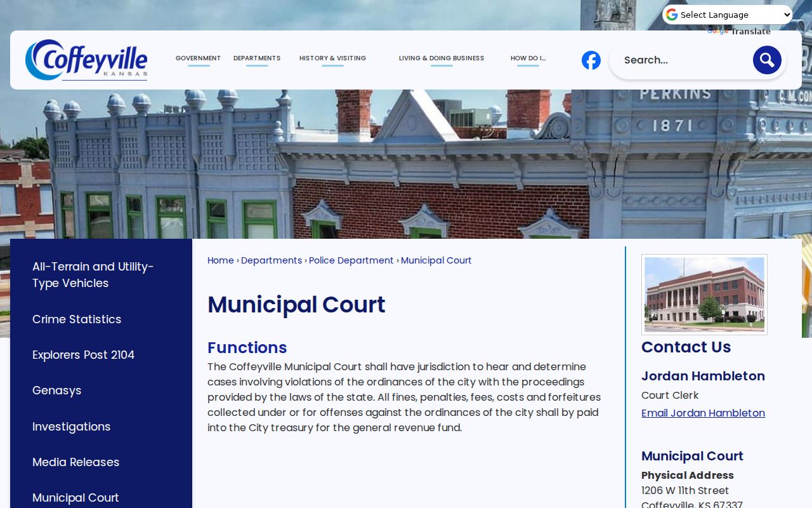
Task: Click the Email Jordan Hambleton link
Action: coord(703,413)
